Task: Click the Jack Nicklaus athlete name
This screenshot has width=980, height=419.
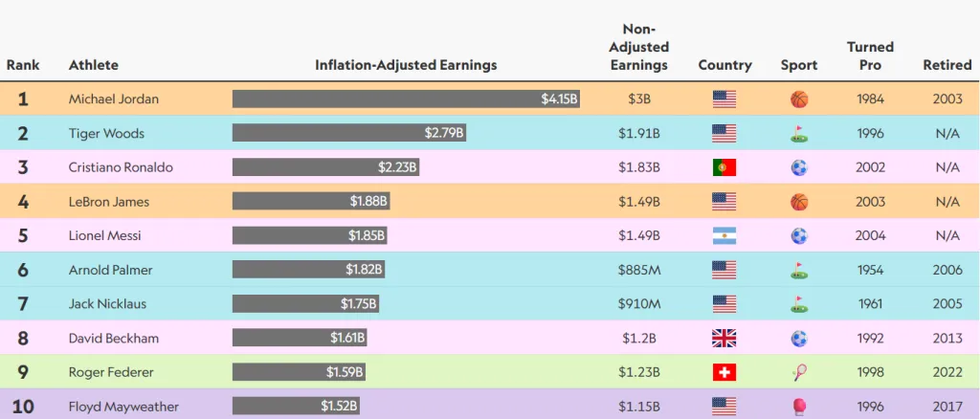Action: [107, 304]
